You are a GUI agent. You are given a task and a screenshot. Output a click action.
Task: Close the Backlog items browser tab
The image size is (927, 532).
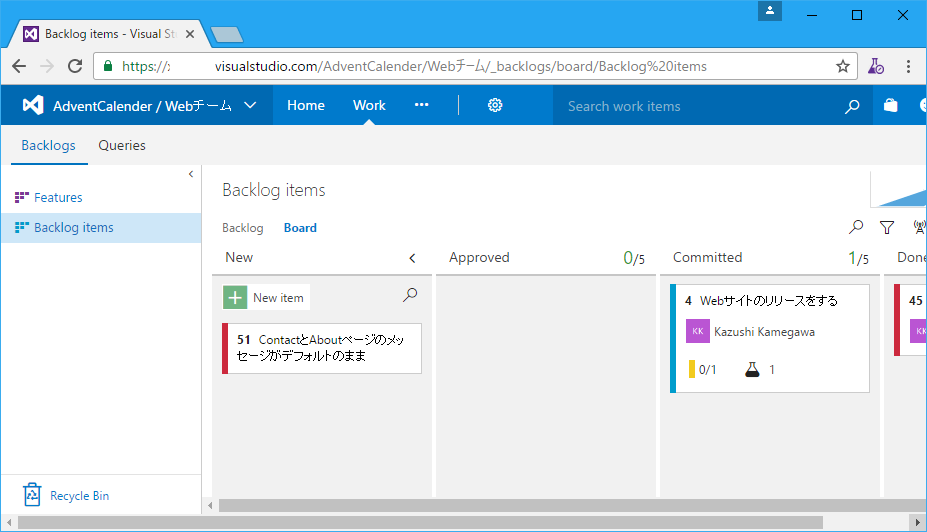[190, 34]
